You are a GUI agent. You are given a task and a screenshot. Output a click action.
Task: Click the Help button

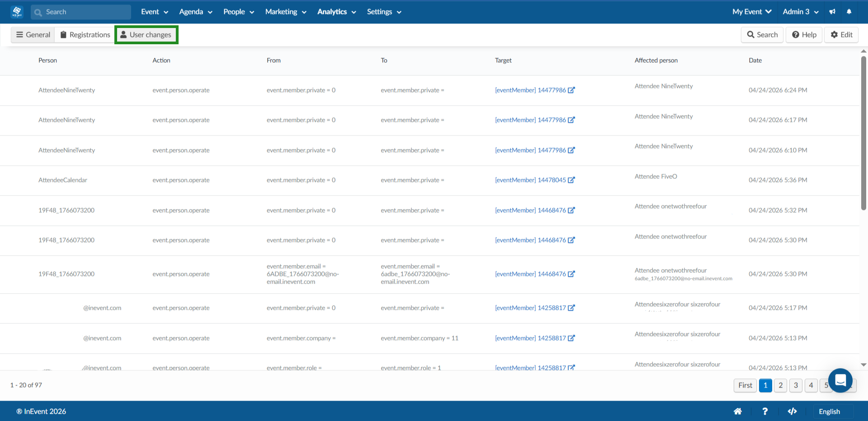coord(804,35)
